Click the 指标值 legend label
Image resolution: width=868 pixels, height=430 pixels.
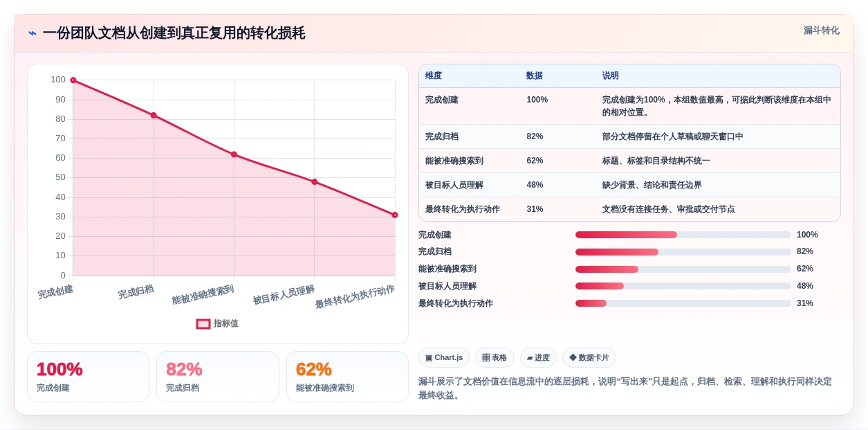(225, 323)
